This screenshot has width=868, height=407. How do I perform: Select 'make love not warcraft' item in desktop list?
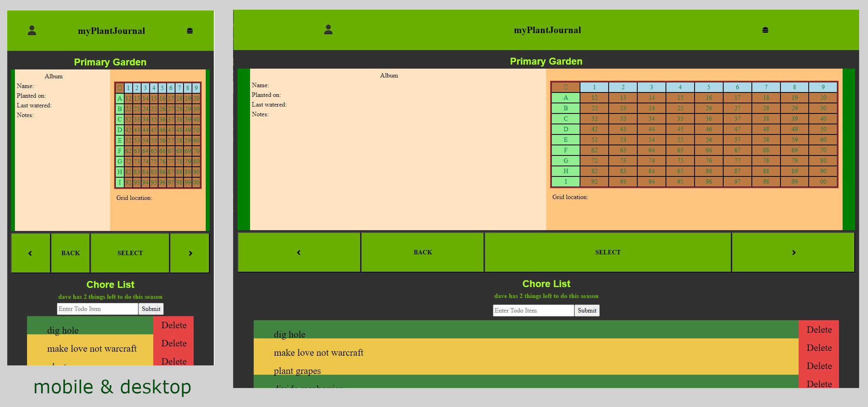526,348
